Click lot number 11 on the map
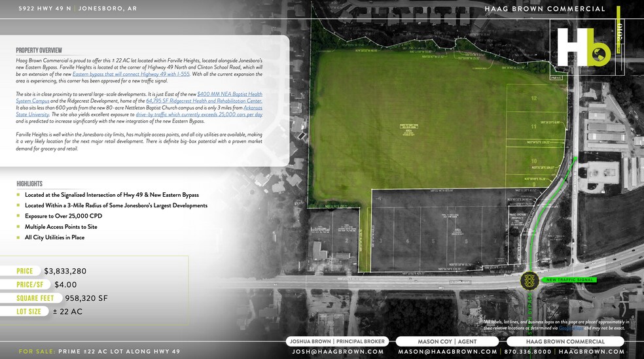 click(x=534, y=126)
